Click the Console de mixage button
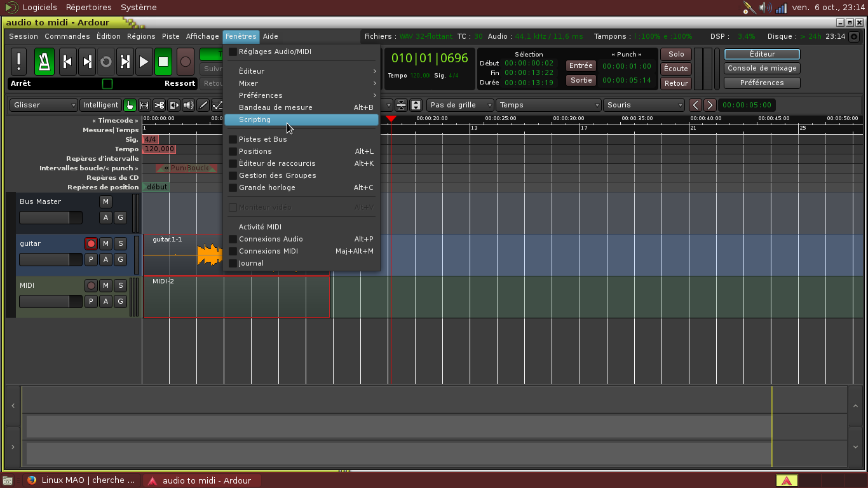868x488 pixels. pos(762,69)
